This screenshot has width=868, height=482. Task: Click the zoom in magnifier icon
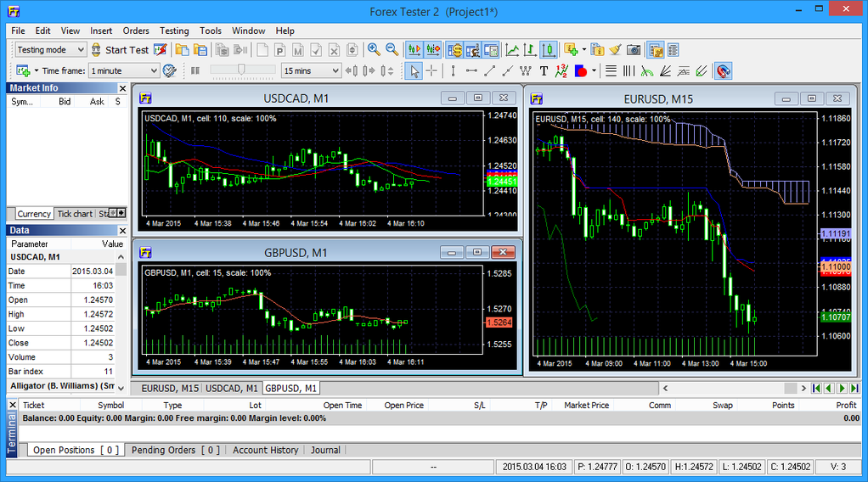click(374, 50)
